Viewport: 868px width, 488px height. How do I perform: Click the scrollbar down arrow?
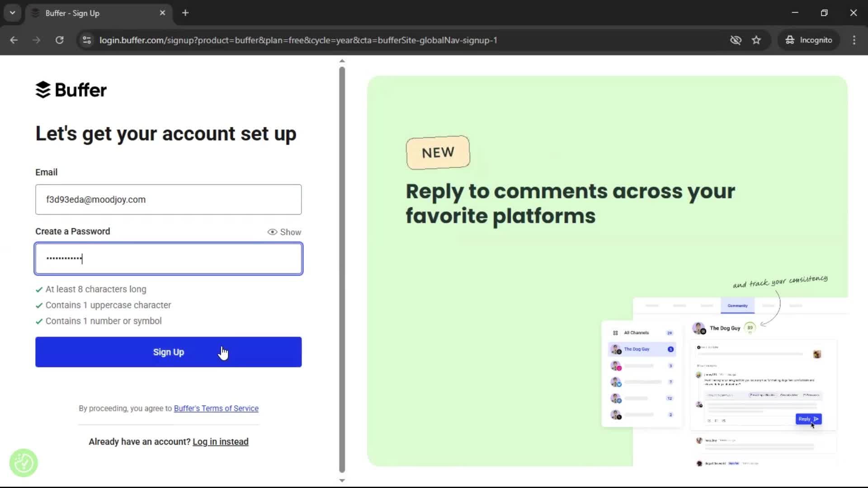[342, 480]
